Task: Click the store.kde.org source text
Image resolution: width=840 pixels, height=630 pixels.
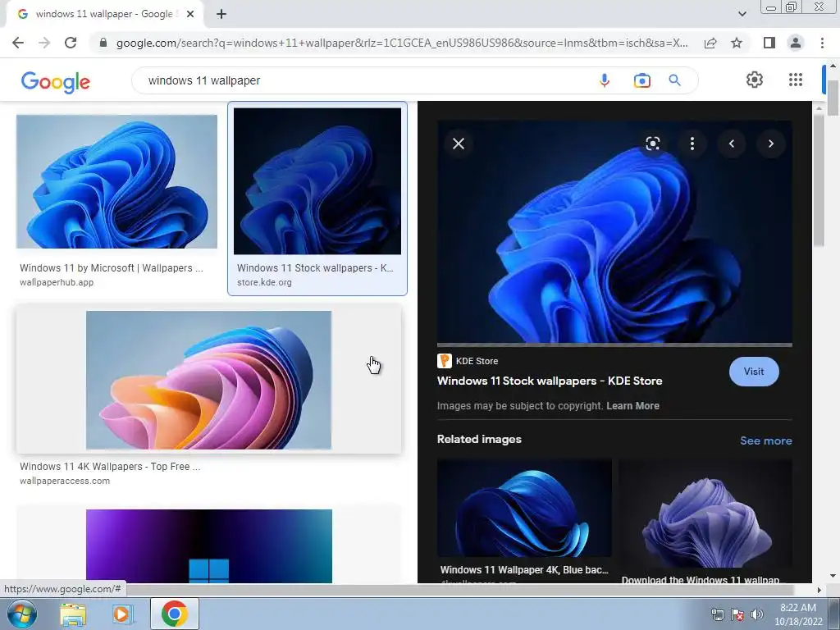Action: [265, 282]
